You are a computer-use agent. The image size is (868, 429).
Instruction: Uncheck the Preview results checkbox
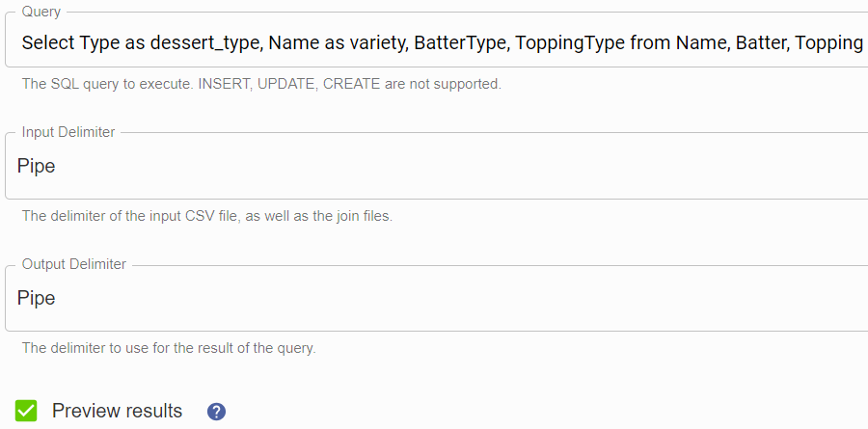coord(26,411)
